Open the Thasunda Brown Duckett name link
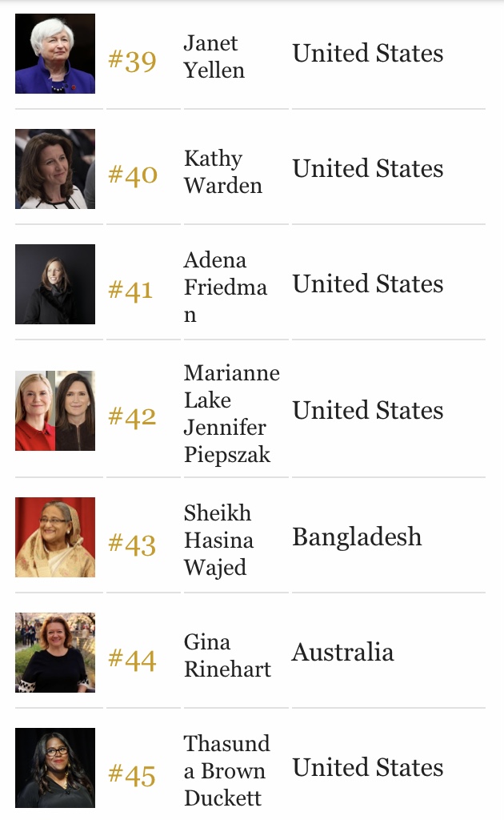 [x=227, y=771]
